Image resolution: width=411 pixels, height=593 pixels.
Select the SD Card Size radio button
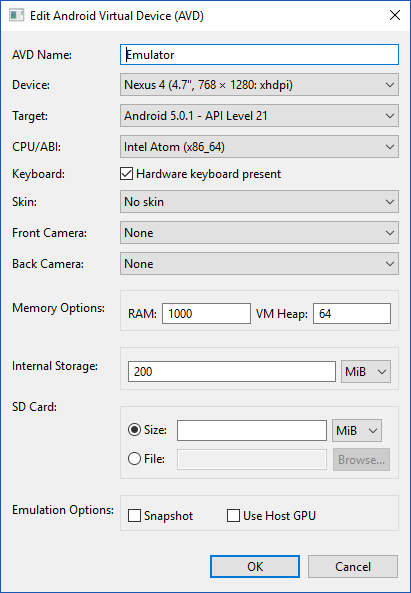tap(134, 430)
